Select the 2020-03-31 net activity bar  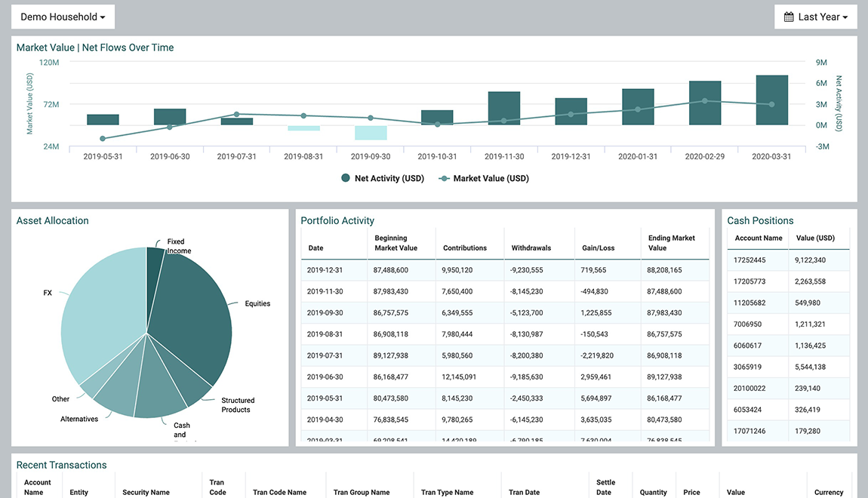point(771,100)
